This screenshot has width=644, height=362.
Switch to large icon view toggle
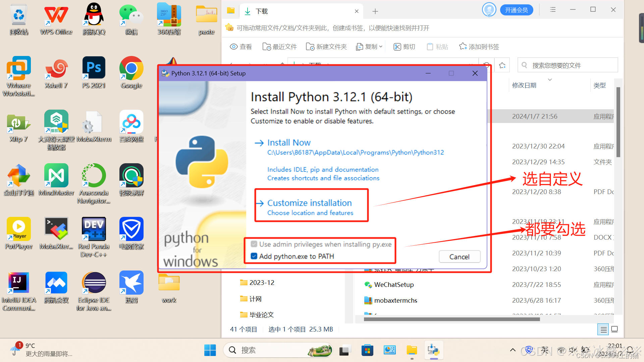coord(614,329)
